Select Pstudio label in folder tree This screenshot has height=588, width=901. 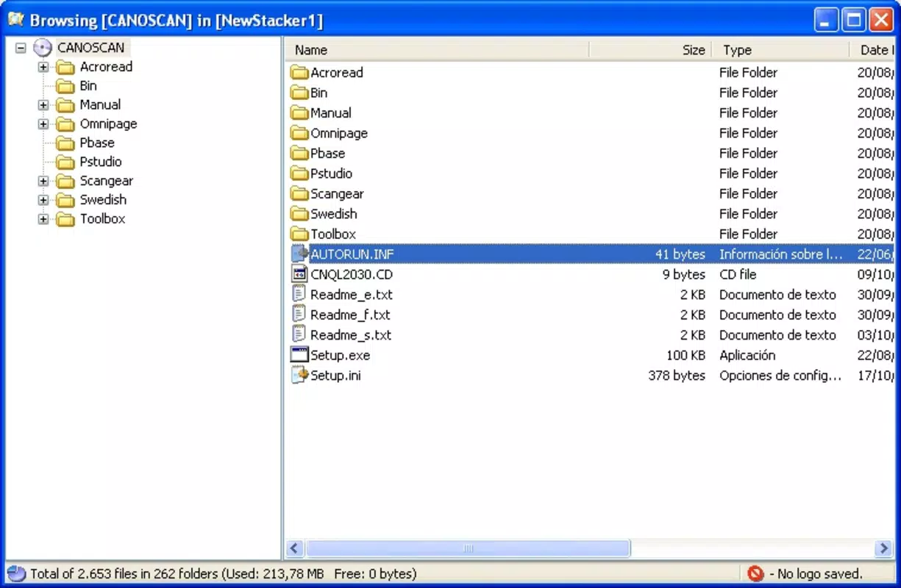point(101,162)
